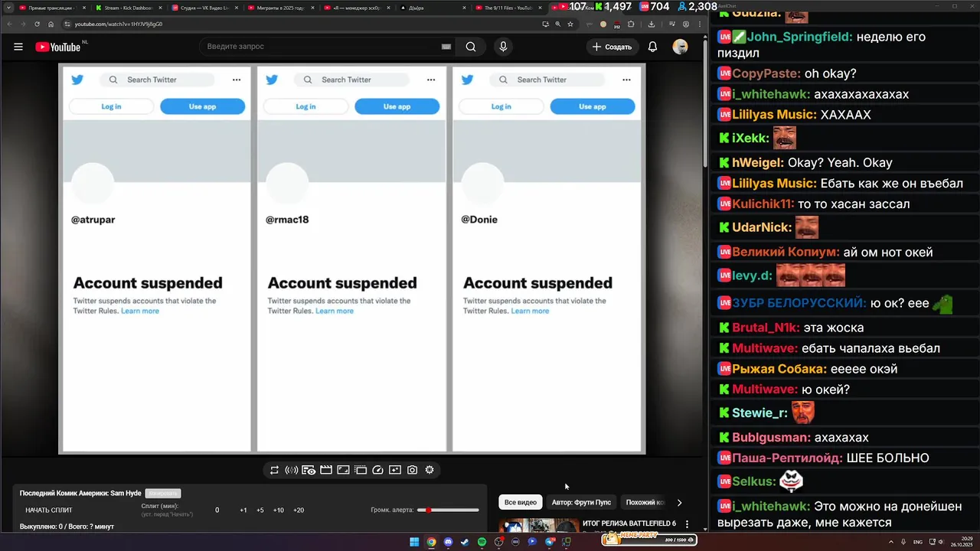Go back in browser history

click(x=9, y=24)
